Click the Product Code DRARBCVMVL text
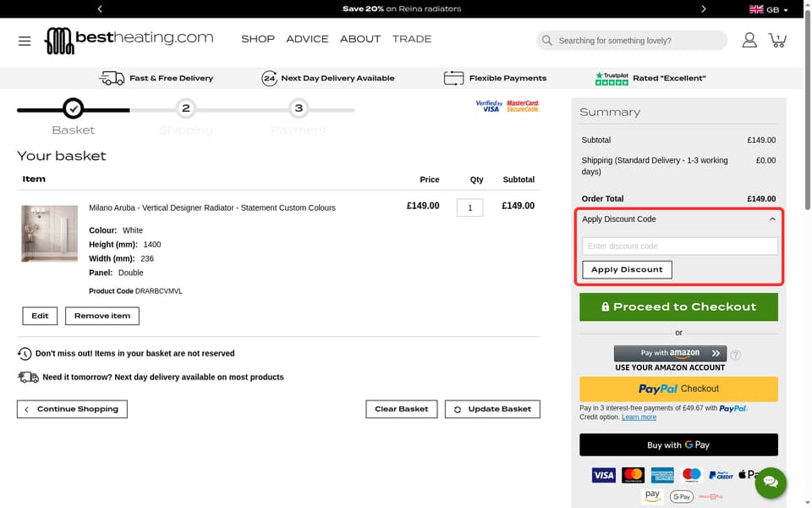This screenshot has height=508, width=812. [135, 291]
